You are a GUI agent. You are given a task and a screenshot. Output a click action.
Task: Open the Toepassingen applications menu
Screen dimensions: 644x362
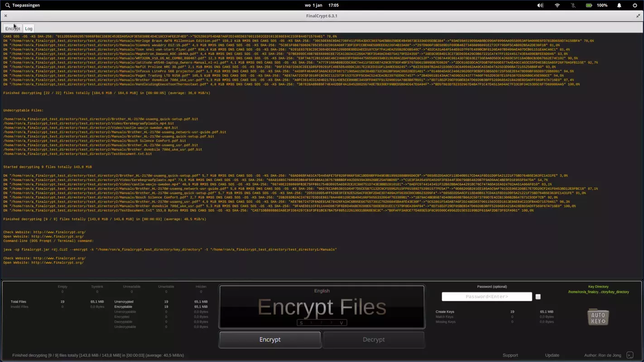[22, 5]
